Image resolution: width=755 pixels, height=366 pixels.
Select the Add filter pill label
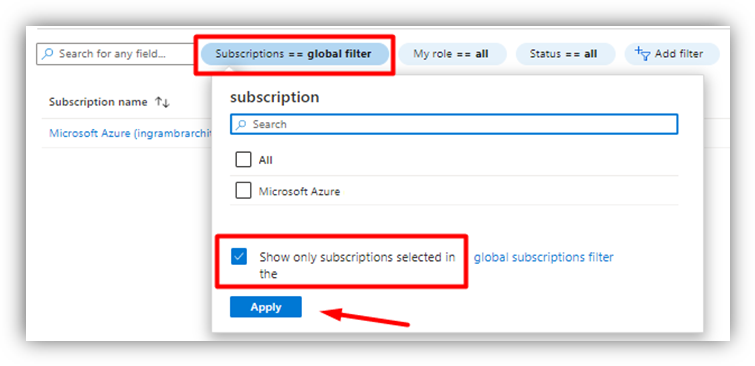[x=679, y=54]
